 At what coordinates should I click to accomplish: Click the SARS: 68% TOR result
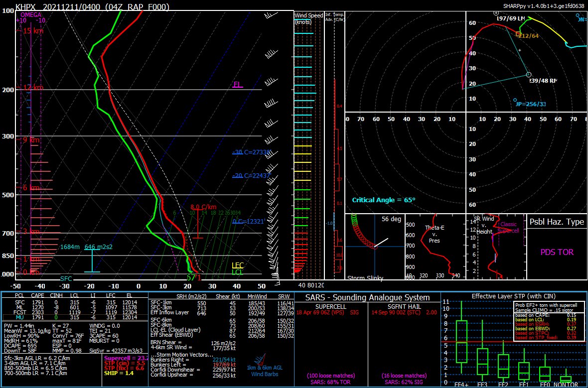tap(331, 382)
